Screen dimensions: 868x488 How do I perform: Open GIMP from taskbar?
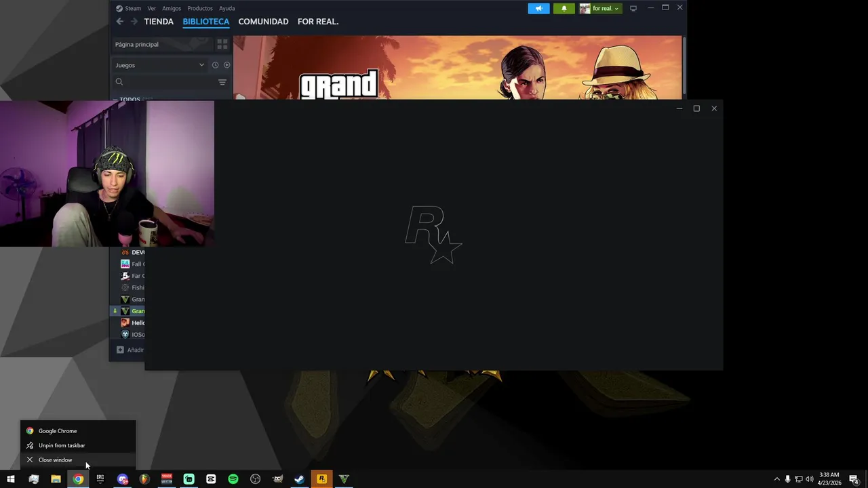pos(277,479)
